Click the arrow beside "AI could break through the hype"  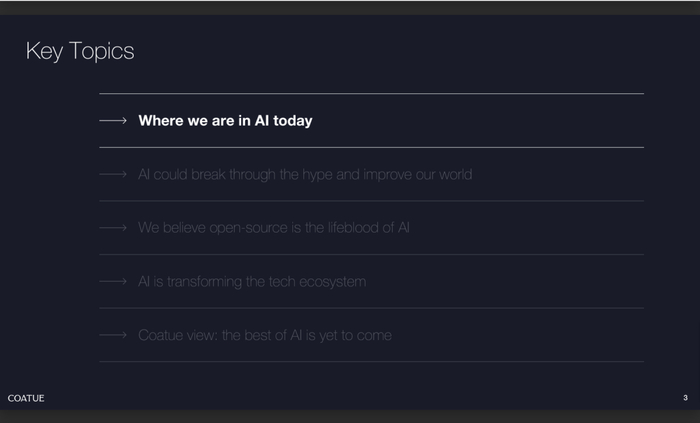[x=113, y=175]
